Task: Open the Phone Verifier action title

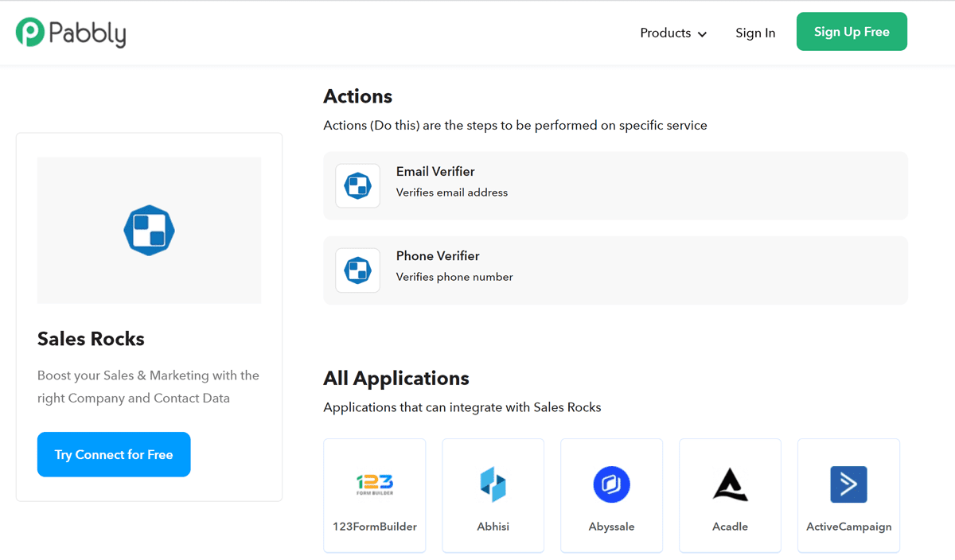Action: (438, 255)
